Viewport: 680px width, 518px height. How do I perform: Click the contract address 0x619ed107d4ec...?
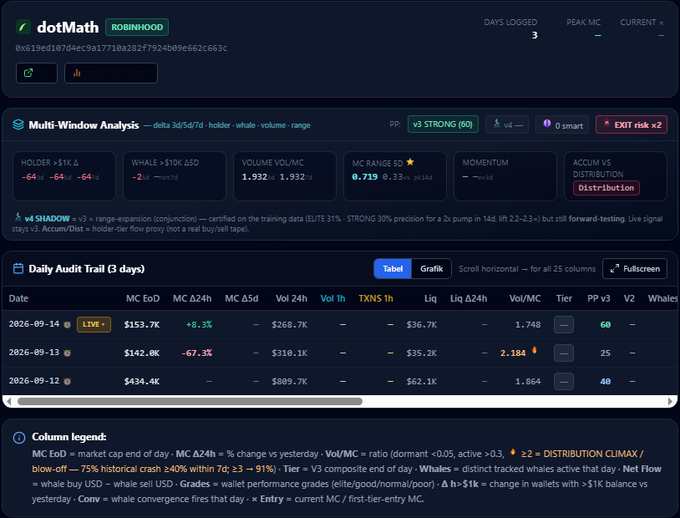pyautogui.click(x=121, y=48)
